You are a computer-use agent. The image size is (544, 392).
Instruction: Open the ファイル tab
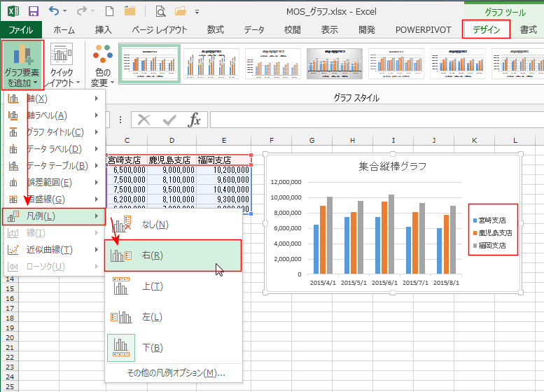pyautogui.click(x=20, y=29)
